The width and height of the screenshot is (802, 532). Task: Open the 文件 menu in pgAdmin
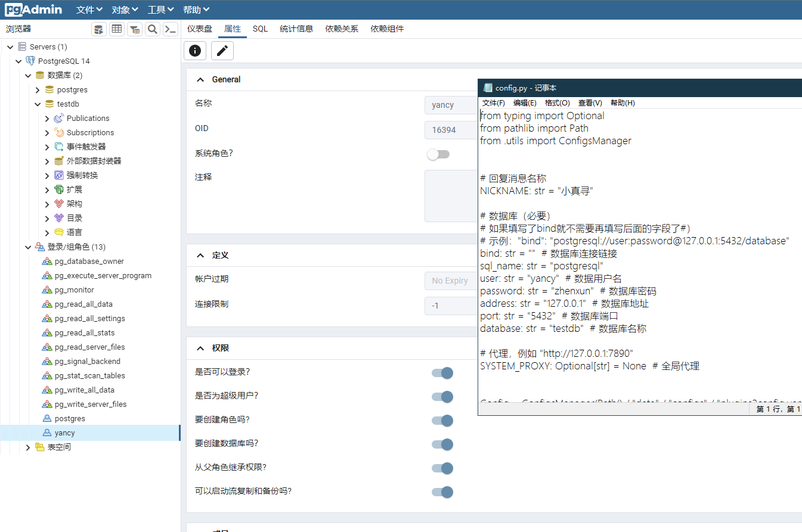89,10
